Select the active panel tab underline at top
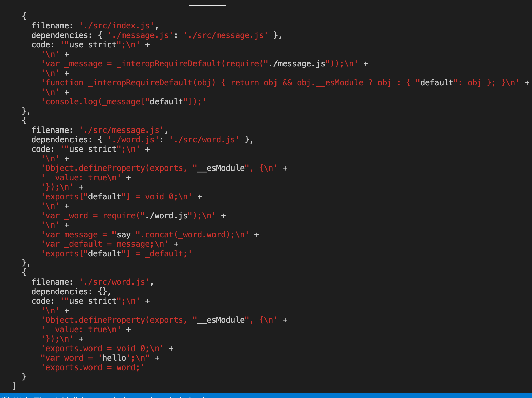 click(x=207, y=5)
